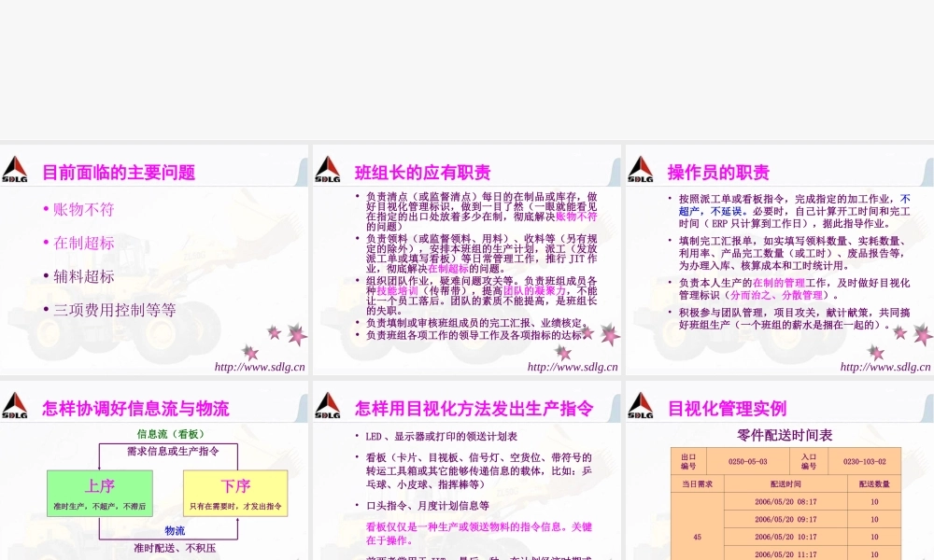Screen dimensions: 934x560
Task: Click the SDLG logo on the 班组长的应有职责 slide
Action: 328,170
